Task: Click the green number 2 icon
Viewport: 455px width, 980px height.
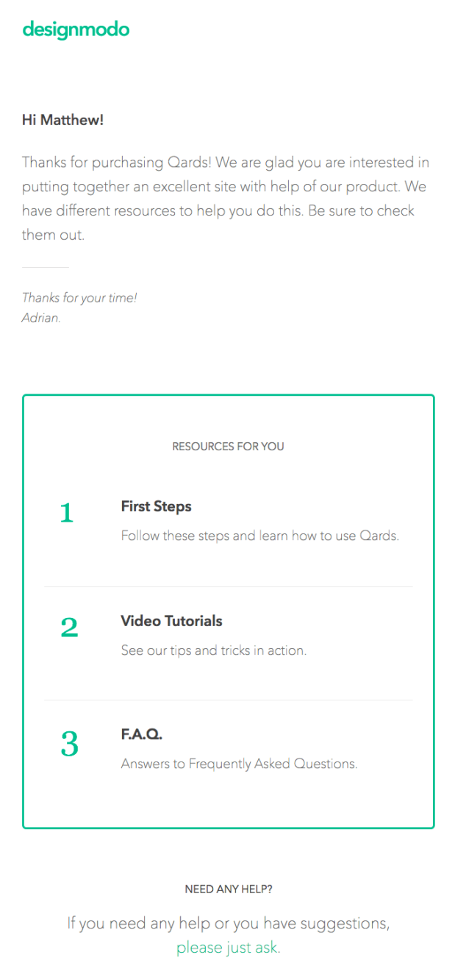Action: [x=69, y=628]
